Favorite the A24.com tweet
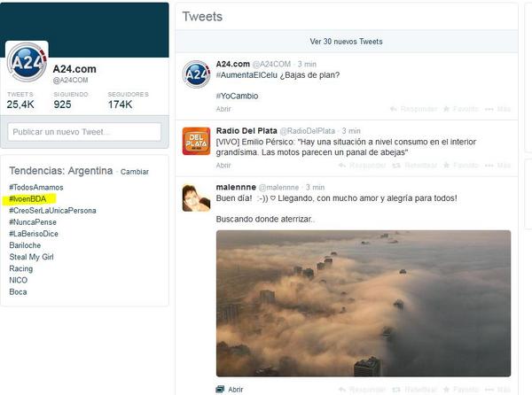The width and height of the screenshot is (532, 395). coord(461,109)
